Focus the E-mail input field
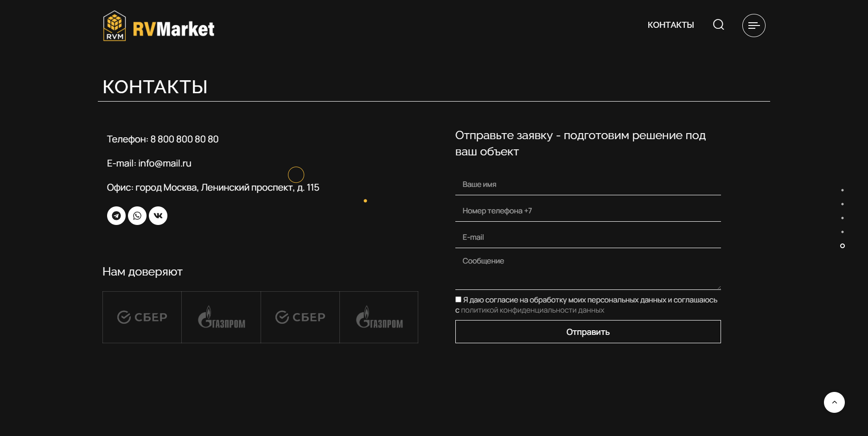The width and height of the screenshot is (868, 436). (587, 237)
